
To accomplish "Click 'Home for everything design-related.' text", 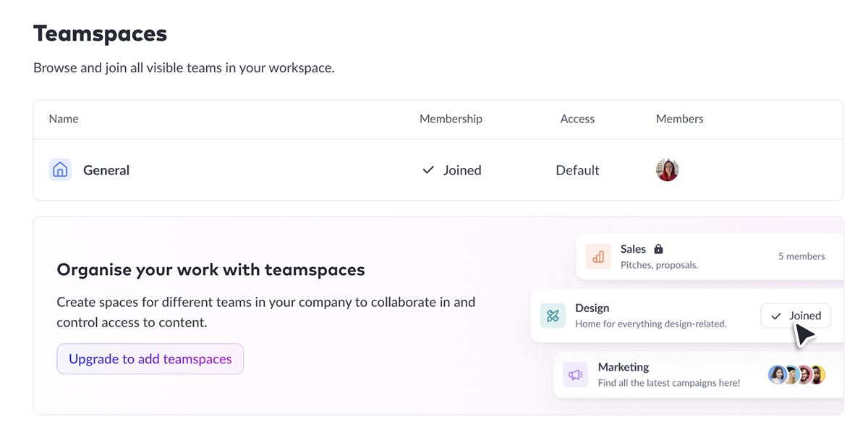I will [651, 324].
